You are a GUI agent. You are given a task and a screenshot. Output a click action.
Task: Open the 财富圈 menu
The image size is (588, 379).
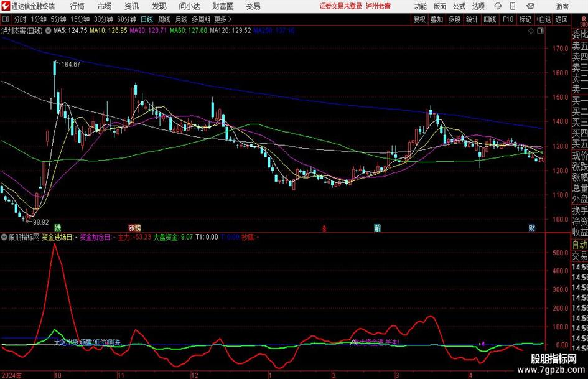tap(223, 6)
